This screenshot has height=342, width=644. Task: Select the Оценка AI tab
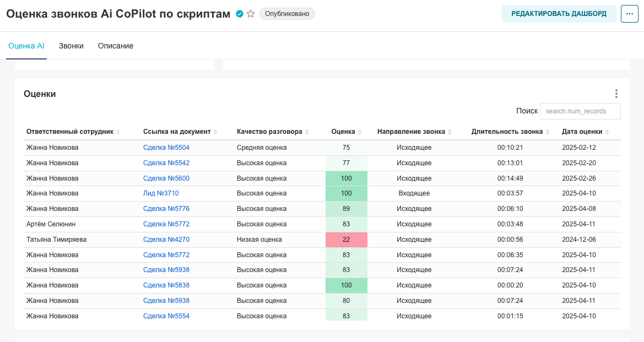click(x=26, y=46)
